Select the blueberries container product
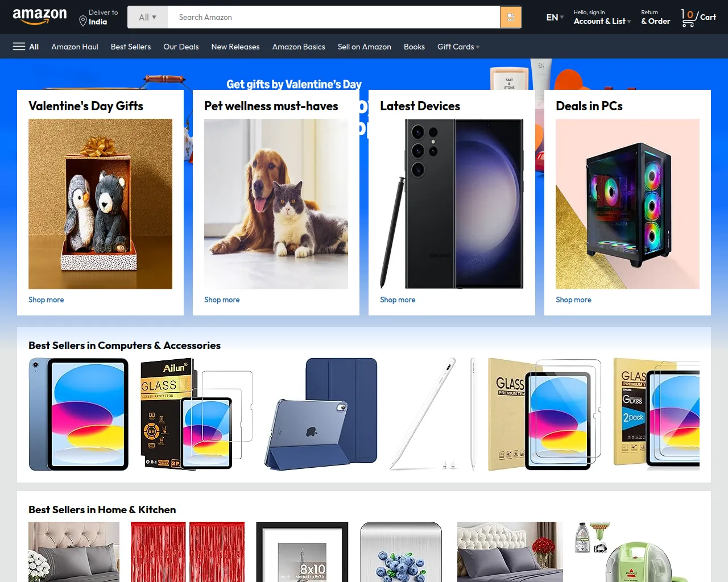 click(x=401, y=552)
